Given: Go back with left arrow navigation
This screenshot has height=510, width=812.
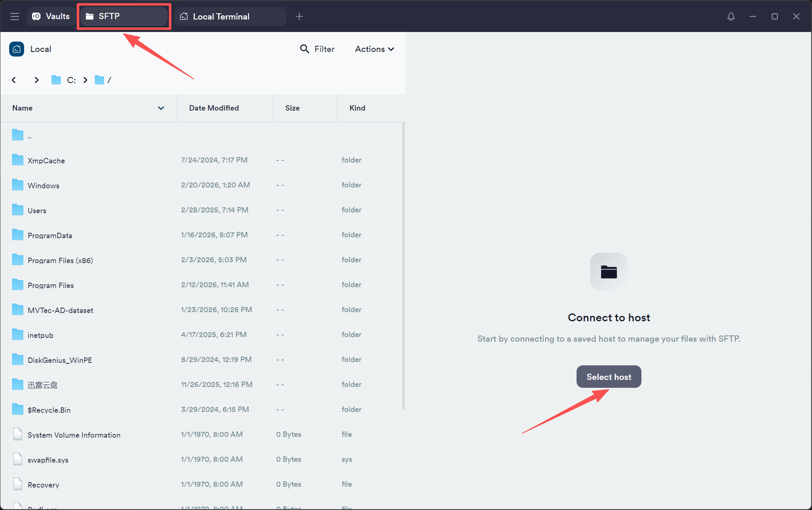Looking at the screenshot, I should pyautogui.click(x=14, y=80).
